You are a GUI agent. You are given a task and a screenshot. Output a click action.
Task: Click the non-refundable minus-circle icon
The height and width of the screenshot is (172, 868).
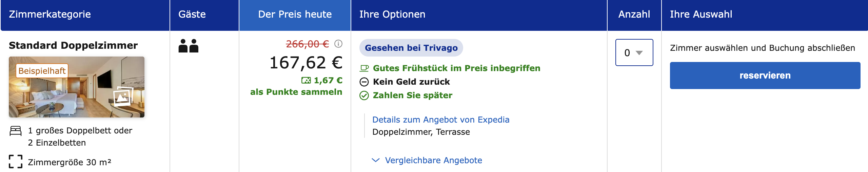[x=364, y=82]
